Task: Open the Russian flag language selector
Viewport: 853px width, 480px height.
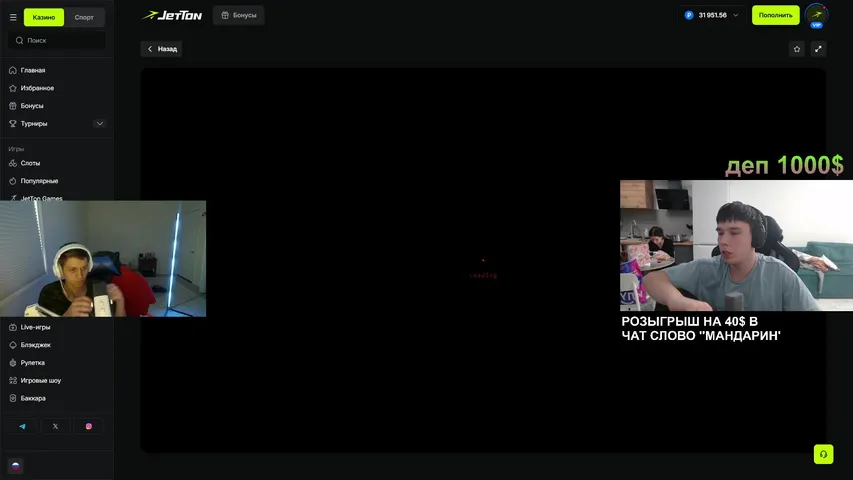Action: click(15, 466)
